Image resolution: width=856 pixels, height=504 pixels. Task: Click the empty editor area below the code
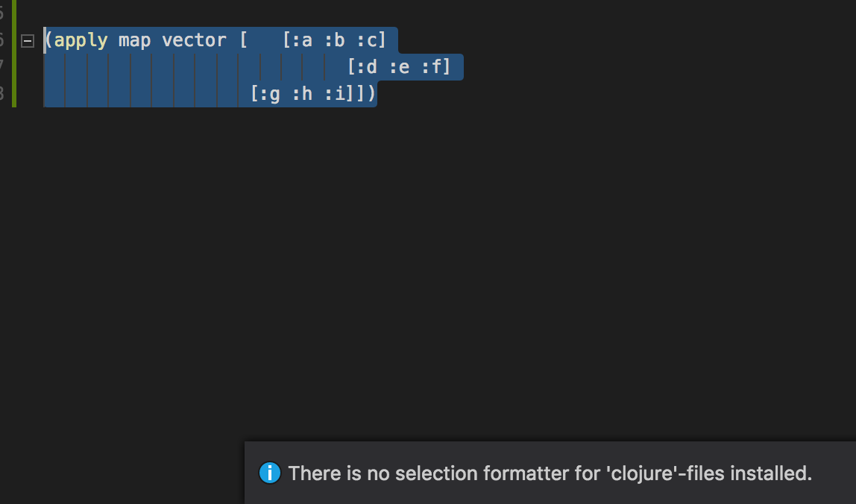[x=373, y=261]
